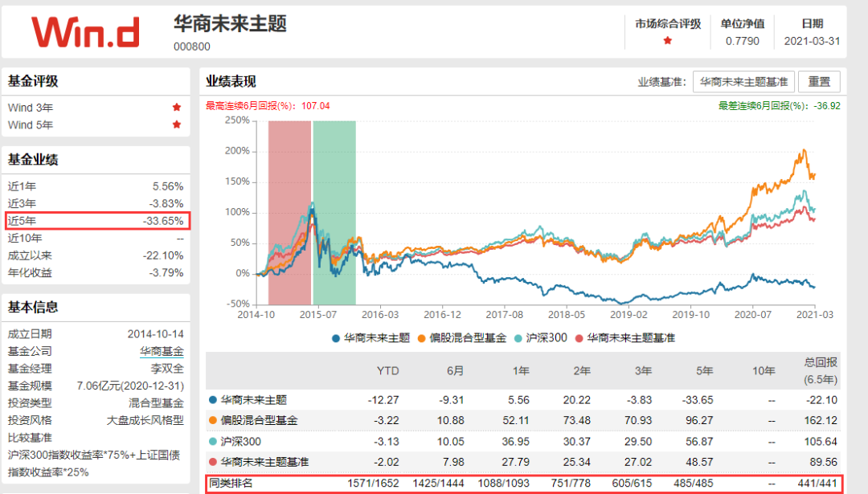Click the 485/485 ranking cell
The width and height of the screenshot is (868, 494).
(x=693, y=483)
